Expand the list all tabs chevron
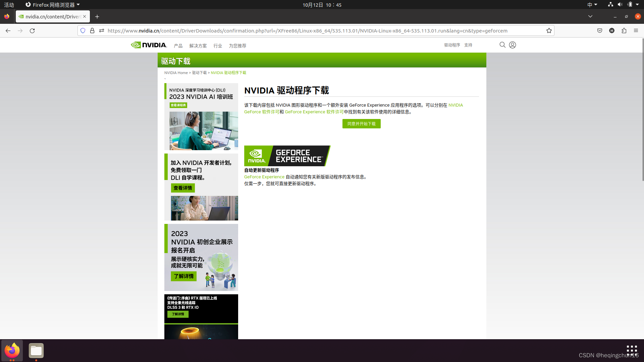Image resolution: width=644 pixels, height=362 pixels. click(590, 16)
